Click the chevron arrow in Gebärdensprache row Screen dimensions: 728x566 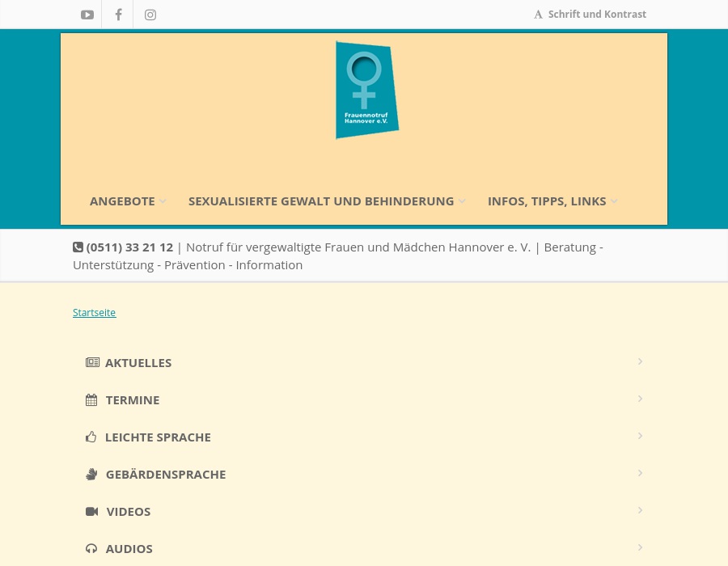pos(640,473)
